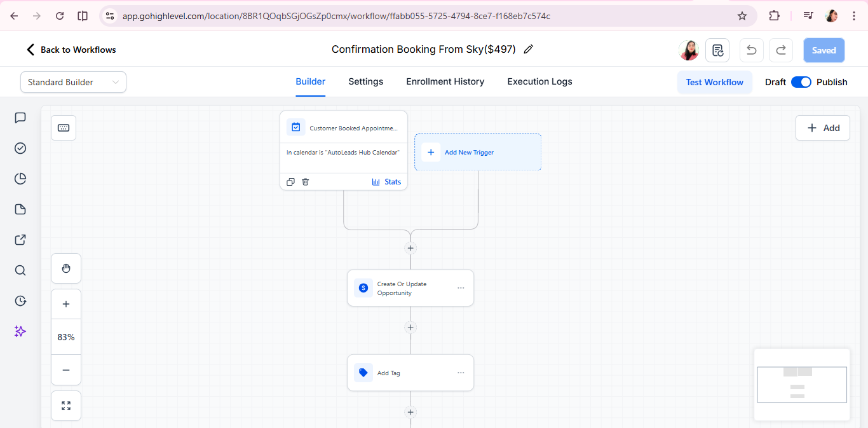Duplicate the trigger using copy icon

[290, 182]
